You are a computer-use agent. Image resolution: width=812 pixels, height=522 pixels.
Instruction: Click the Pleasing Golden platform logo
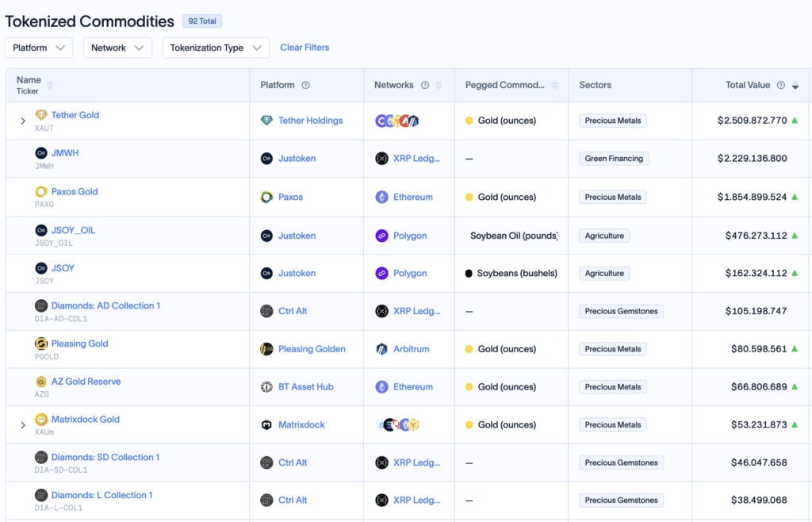tap(266, 349)
